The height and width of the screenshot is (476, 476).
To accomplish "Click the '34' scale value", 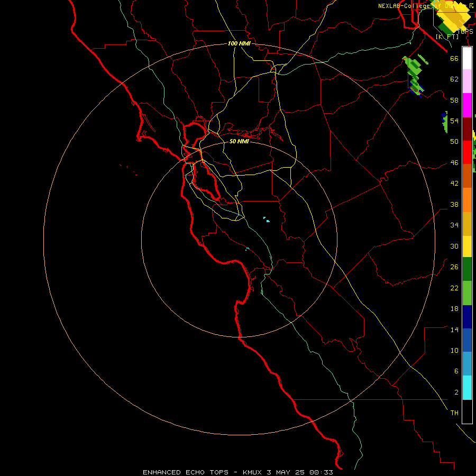I will pyautogui.click(x=454, y=225).
